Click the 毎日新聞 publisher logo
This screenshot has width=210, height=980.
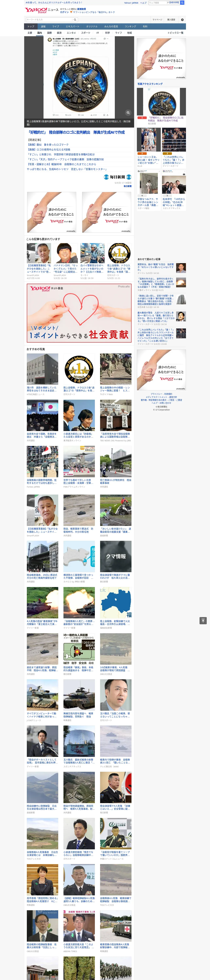[x=118, y=177]
